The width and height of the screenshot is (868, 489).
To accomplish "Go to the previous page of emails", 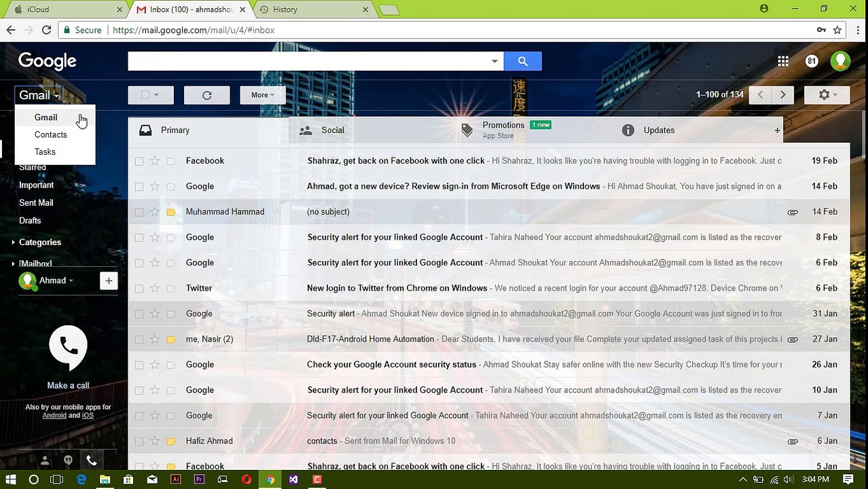I will 760,95.
